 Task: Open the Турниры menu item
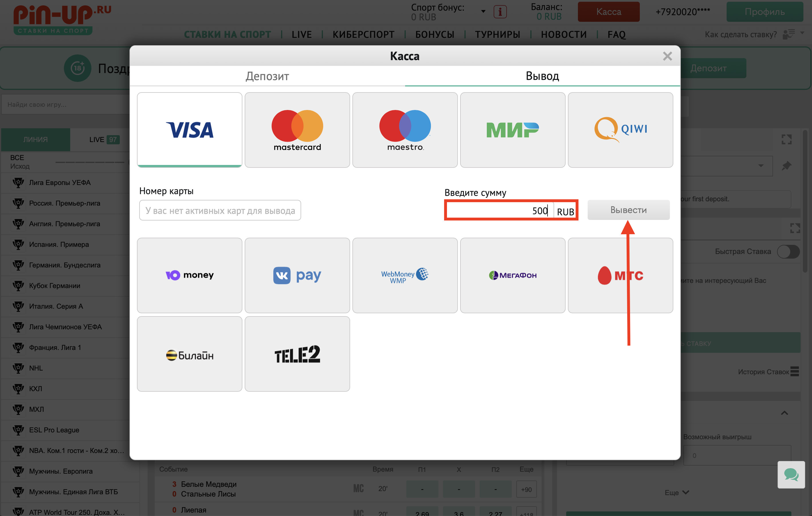point(497,34)
